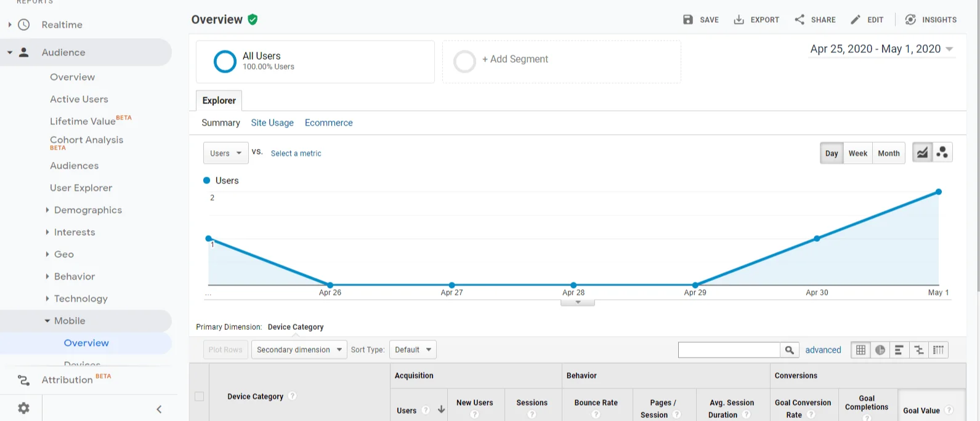980x421 pixels.
Task: Open the date range picker dropdown
Action: (x=882, y=49)
